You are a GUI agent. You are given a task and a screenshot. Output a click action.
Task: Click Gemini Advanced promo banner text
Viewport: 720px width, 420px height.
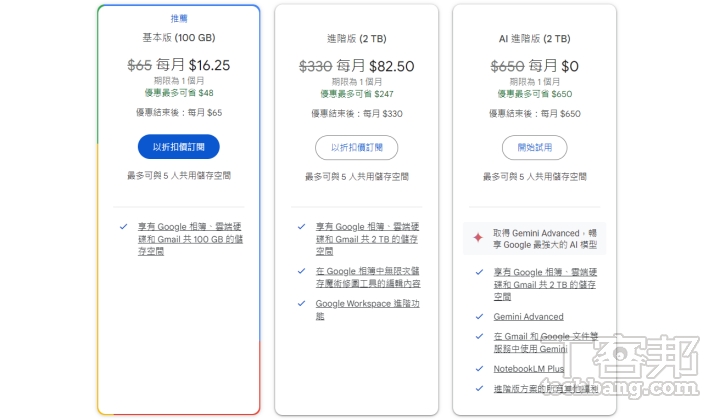pos(545,239)
